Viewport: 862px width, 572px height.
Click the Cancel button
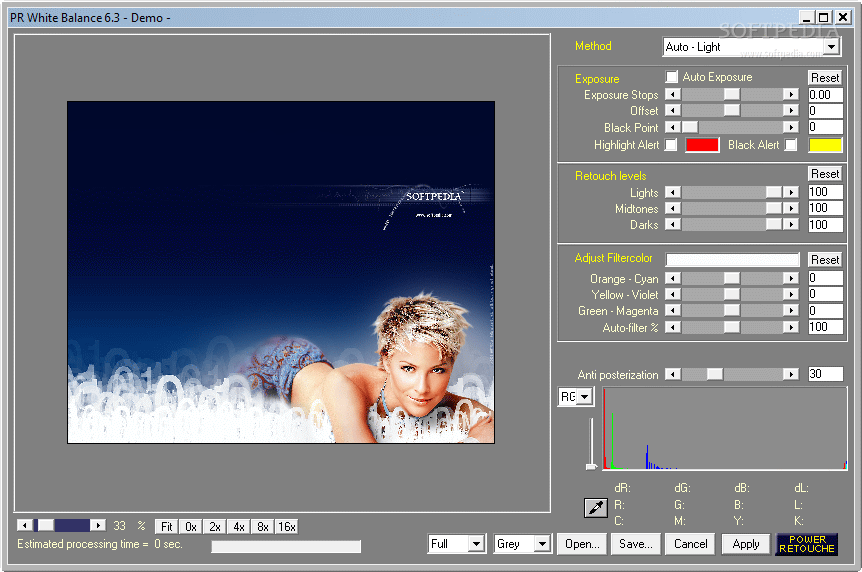tap(690, 544)
